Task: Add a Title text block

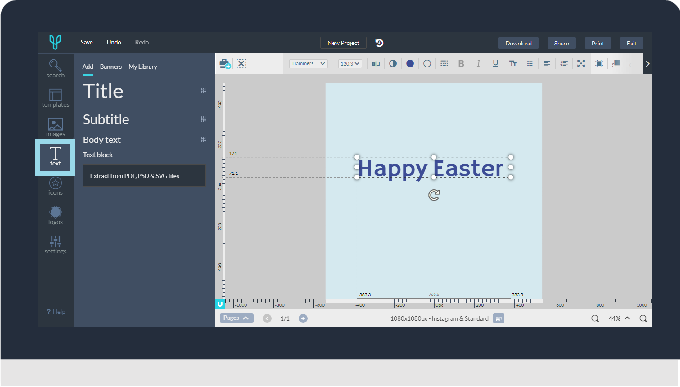Action: click(x=103, y=91)
